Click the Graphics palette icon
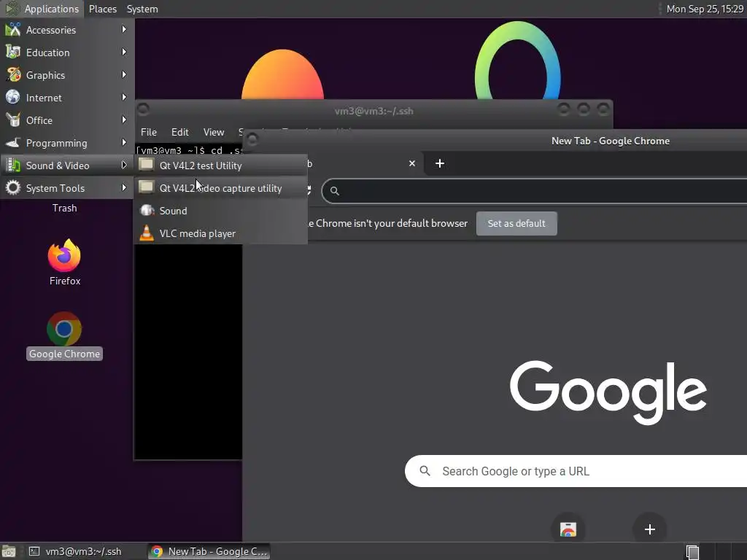 13,75
